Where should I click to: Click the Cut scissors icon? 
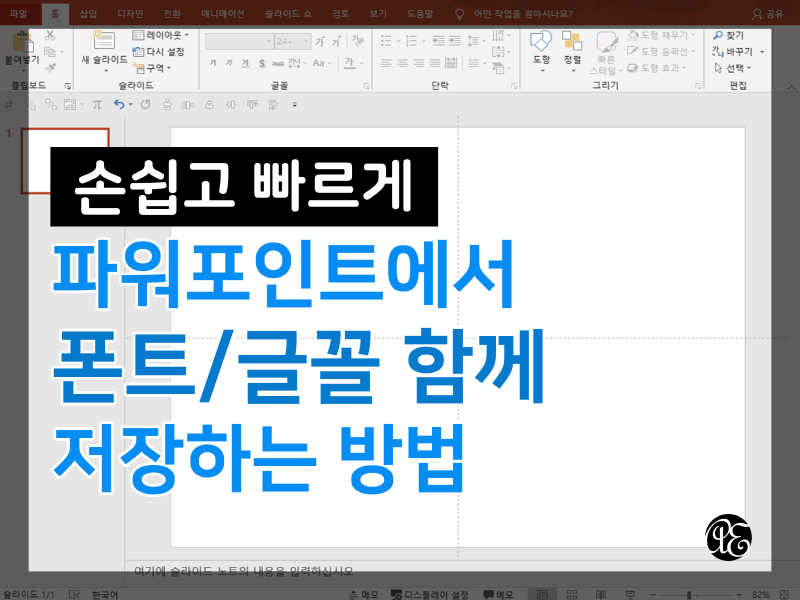tap(50, 35)
